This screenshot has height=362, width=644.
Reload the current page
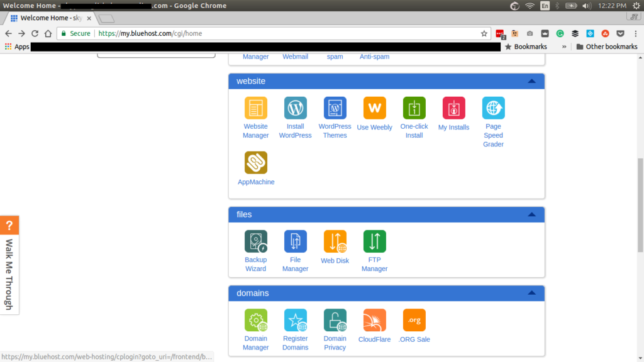[x=35, y=34]
